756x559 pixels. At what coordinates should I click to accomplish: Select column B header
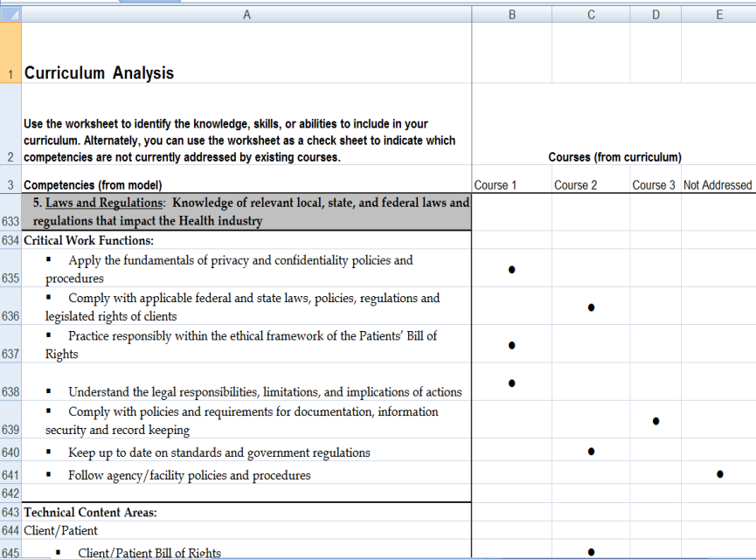511,15
